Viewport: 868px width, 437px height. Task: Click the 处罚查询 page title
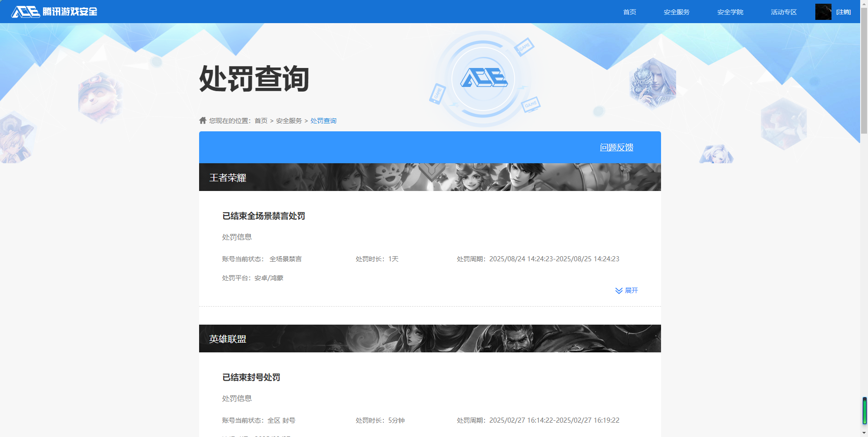(254, 79)
